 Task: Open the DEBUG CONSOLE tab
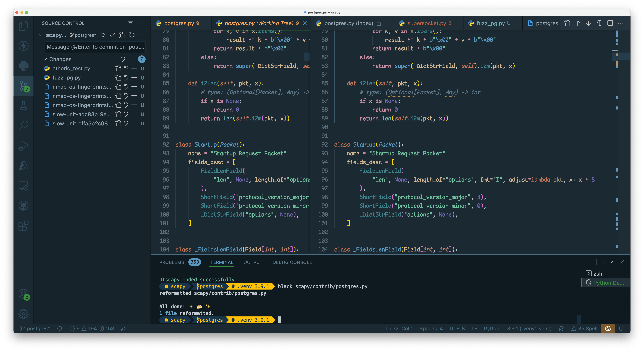point(292,262)
